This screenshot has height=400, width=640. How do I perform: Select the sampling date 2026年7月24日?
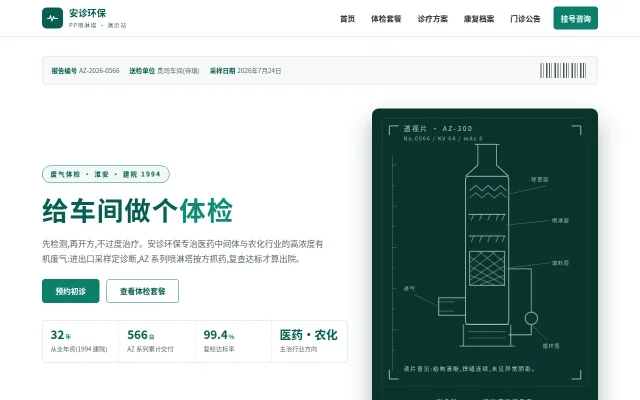click(x=259, y=71)
